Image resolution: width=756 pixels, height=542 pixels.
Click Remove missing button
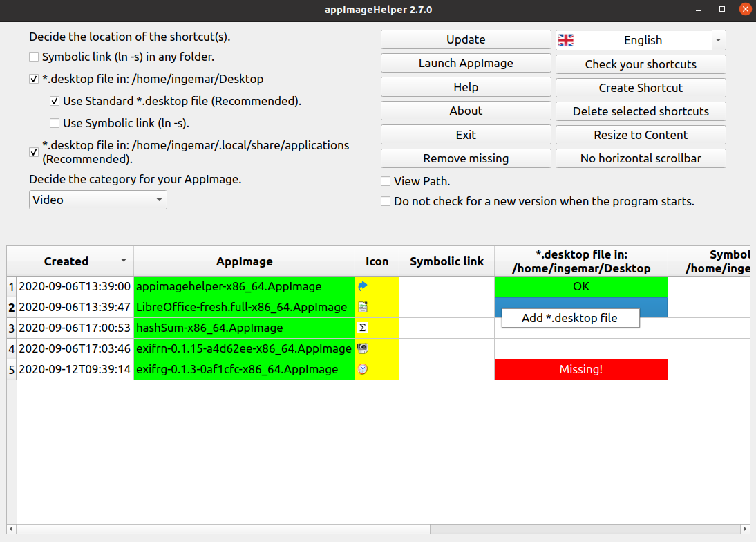(466, 158)
